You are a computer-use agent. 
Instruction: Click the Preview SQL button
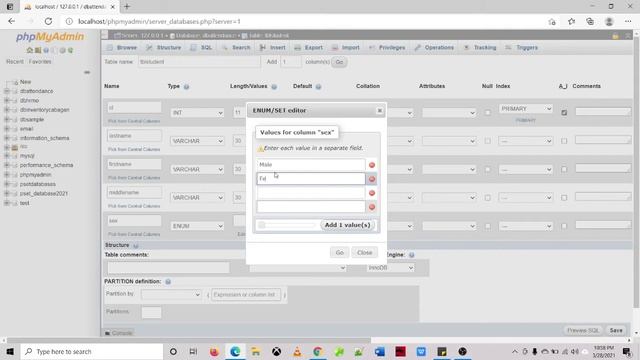tap(583, 330)
